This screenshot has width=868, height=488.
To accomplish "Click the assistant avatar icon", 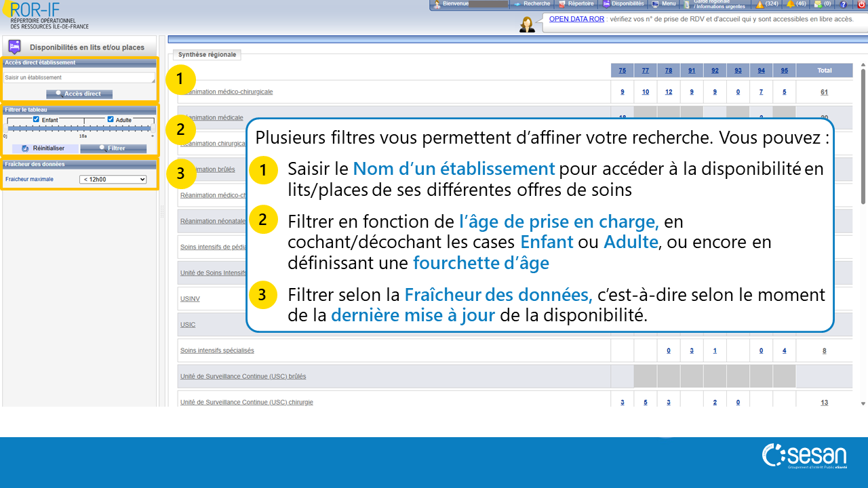I will [527, 25].
